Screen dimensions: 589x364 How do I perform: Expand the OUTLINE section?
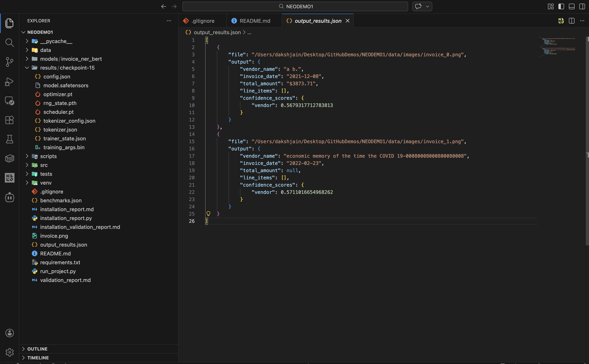pyautogui.click(x=37, y=349)
